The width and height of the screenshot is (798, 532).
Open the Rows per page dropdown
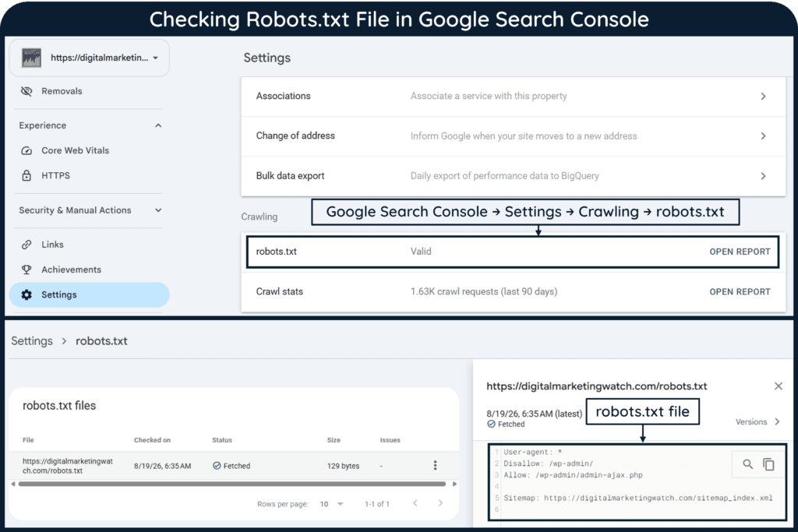[332, 504]
